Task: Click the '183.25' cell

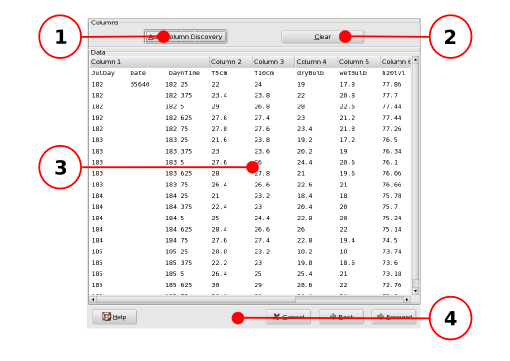Action: click(x=177, y=140)
